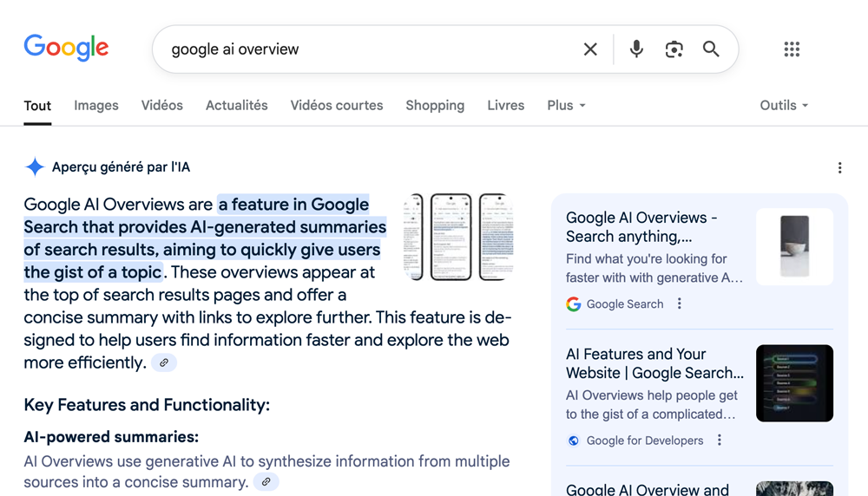Click 'Google for Developers' source name
The width and height of the screenshot is (868, 496).
pos(645,441)
